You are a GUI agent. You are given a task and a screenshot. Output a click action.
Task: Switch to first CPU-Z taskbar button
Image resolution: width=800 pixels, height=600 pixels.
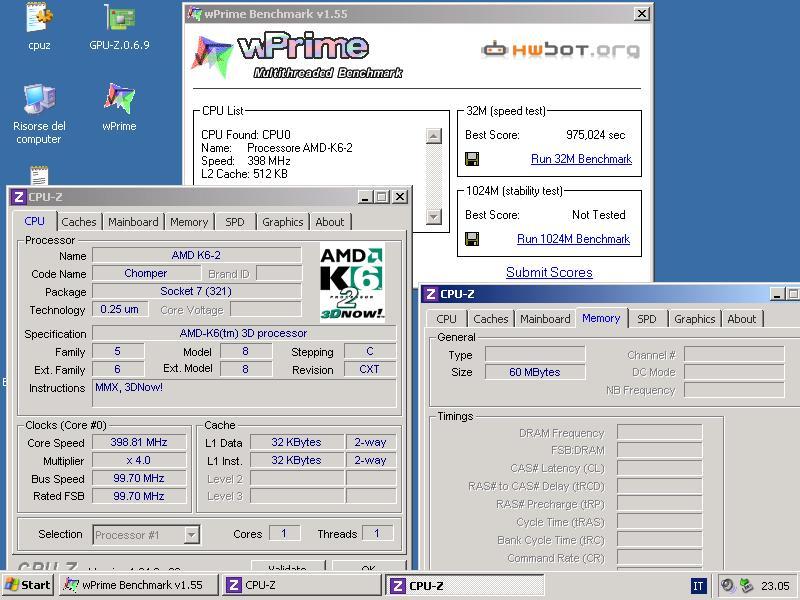pos(302,585)
